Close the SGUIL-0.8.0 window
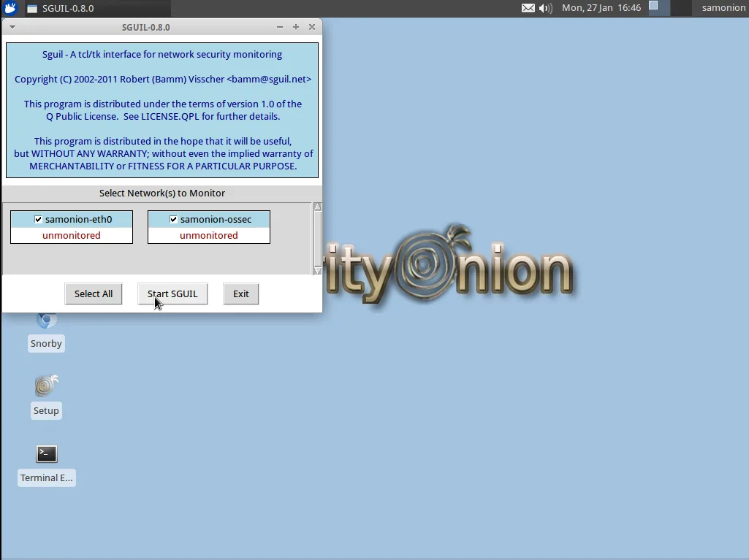The image size is (749, 560). click(312, 27)
